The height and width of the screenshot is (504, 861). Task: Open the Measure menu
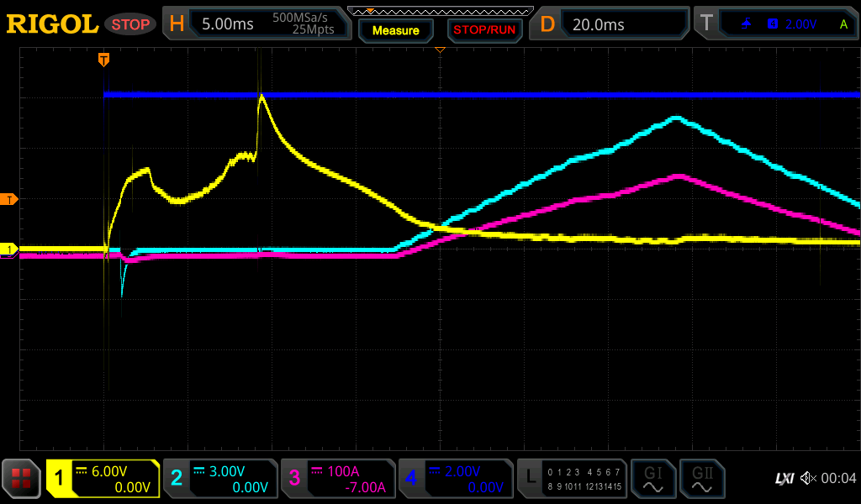tap(396, 30)
